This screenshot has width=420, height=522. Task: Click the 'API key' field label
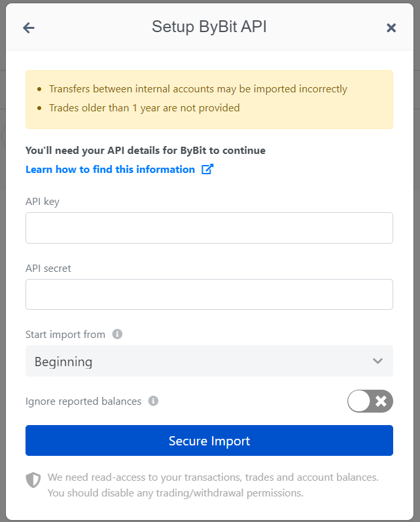[x=43, y=202]
